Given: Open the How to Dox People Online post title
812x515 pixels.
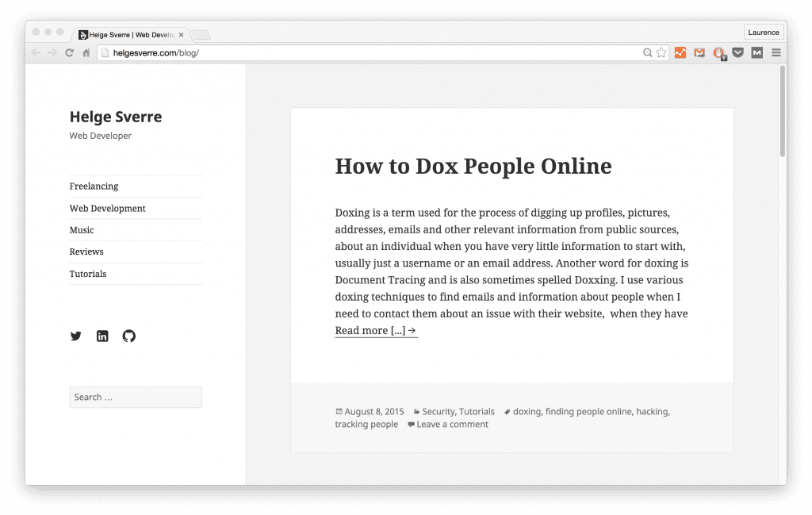Looking at the screenshot, I should [473, 166].
